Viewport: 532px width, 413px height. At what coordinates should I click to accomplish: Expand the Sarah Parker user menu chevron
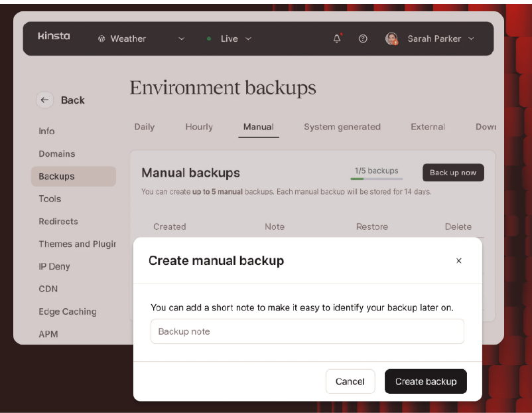pyautogui.click(x=471, y=39)
